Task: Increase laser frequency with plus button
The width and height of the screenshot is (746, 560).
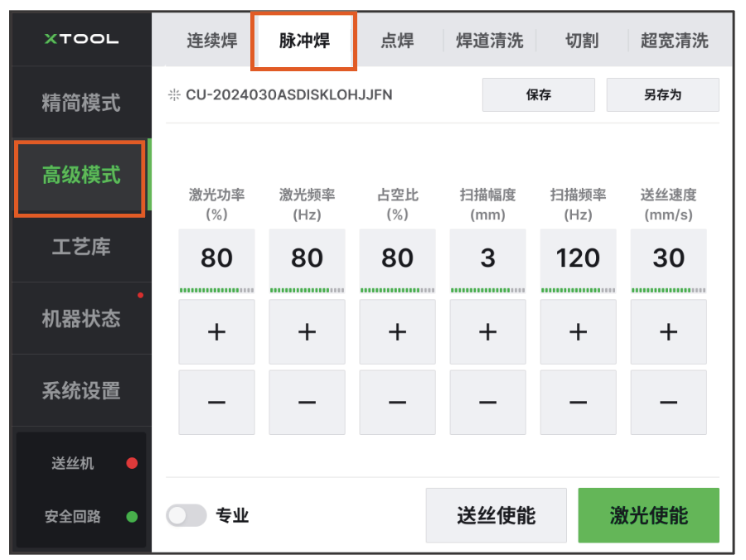Action: click(307, 332)
